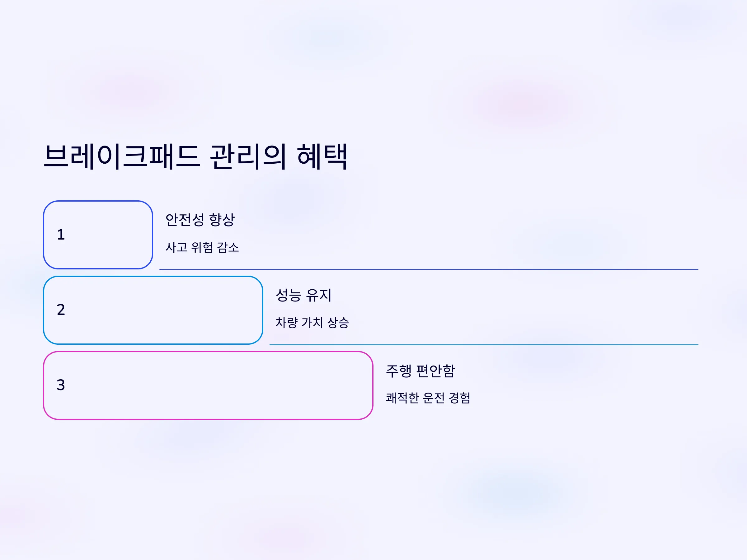Click the heading 안전성 향상
Screen dimensions: 747x560
[x=200, y=220]
